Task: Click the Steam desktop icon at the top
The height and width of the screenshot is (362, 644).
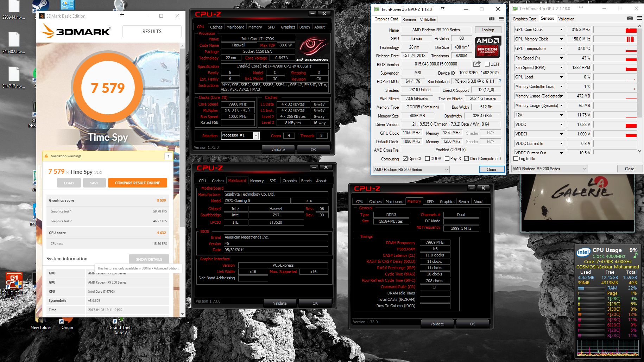Action: [x=41, y=5]
